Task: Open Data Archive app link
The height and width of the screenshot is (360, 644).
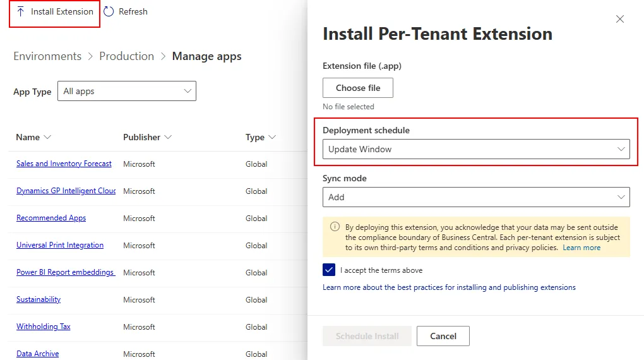Action: [x=37, y=354]
